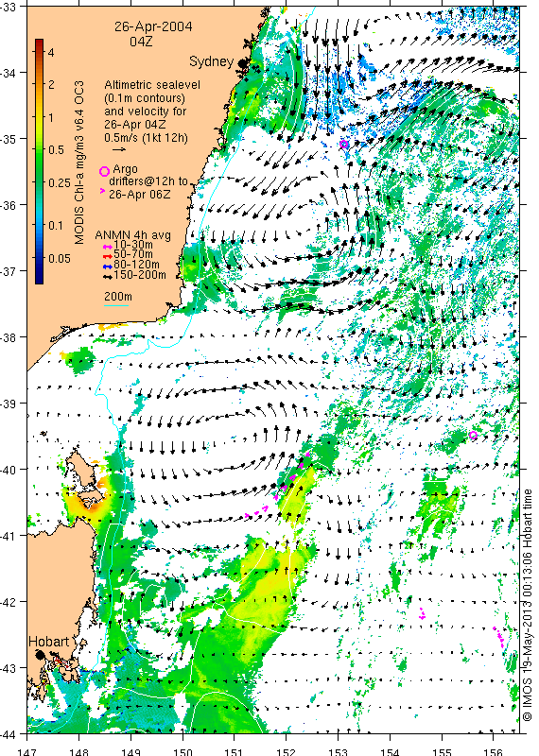
Task: Click the 'Hobart' city label
Action: point(49,642)
